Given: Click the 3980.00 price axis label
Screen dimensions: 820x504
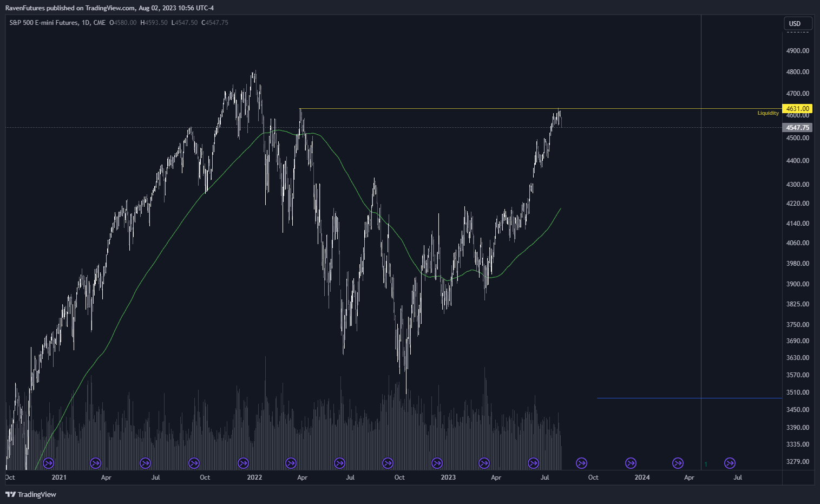Looking at the screenshot, I should coord(797,264).
